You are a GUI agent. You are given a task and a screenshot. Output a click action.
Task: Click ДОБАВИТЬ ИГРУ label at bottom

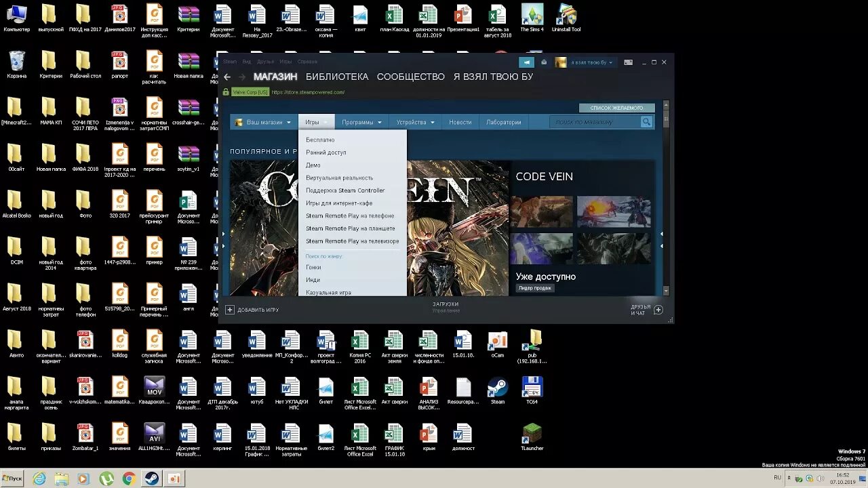258,310
